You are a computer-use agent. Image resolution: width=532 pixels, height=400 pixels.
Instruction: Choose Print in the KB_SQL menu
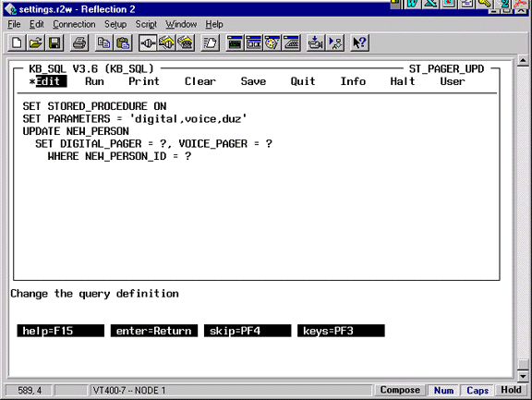click(144, 81)
